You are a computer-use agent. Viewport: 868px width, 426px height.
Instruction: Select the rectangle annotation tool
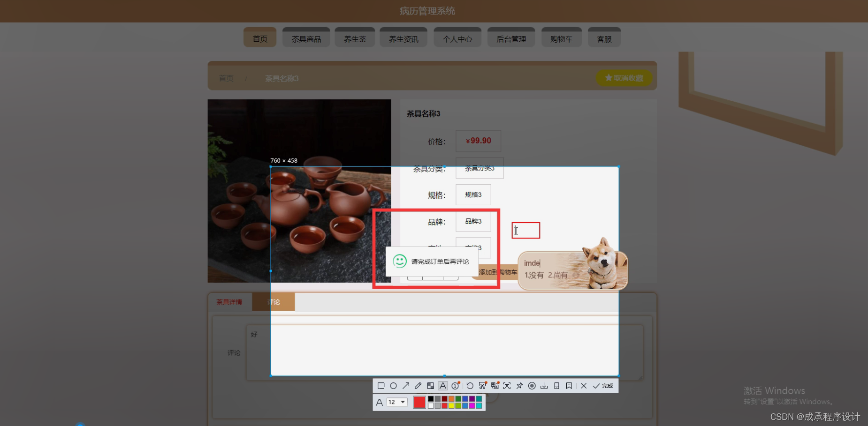click(381, 386)
